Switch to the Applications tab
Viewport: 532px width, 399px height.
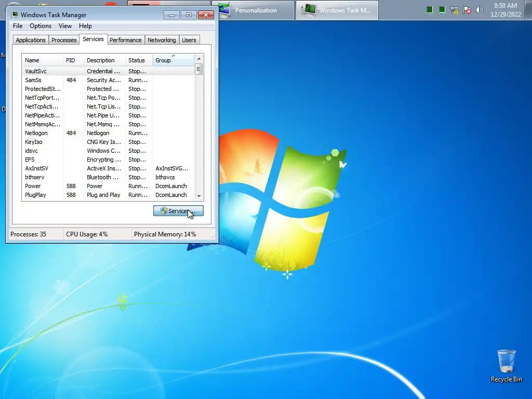click(x=31, y=39)
